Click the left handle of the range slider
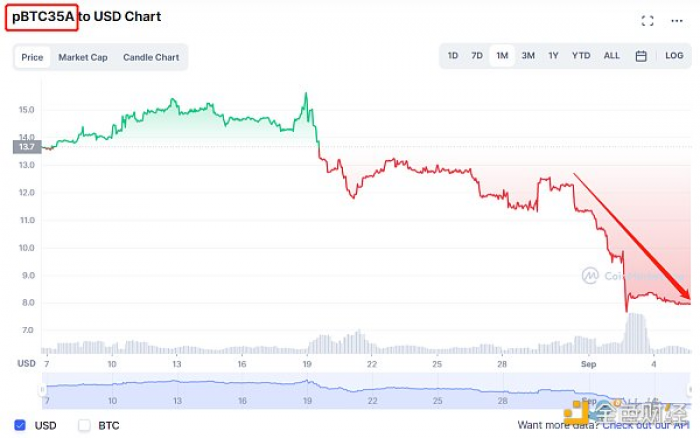 coord(42,390)
